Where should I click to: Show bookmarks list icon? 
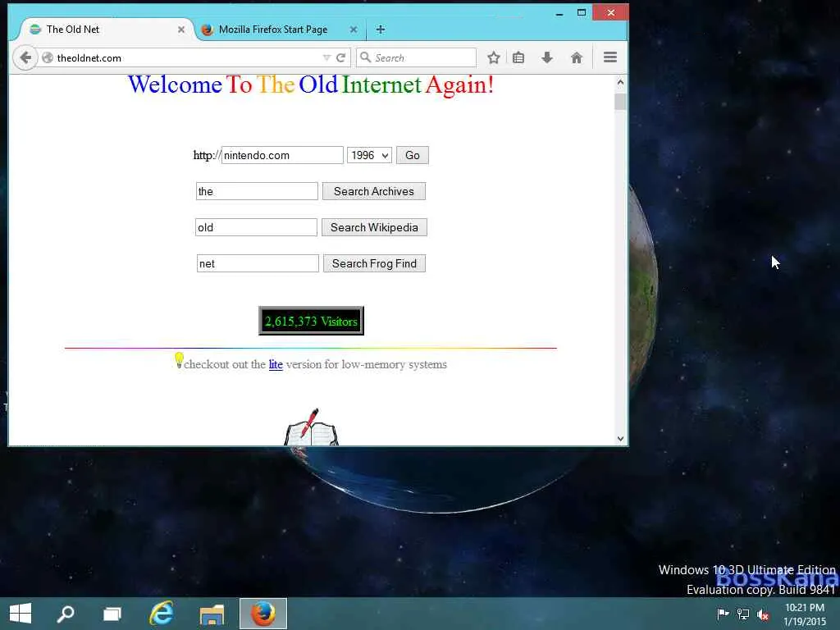(x=518, y=58)
